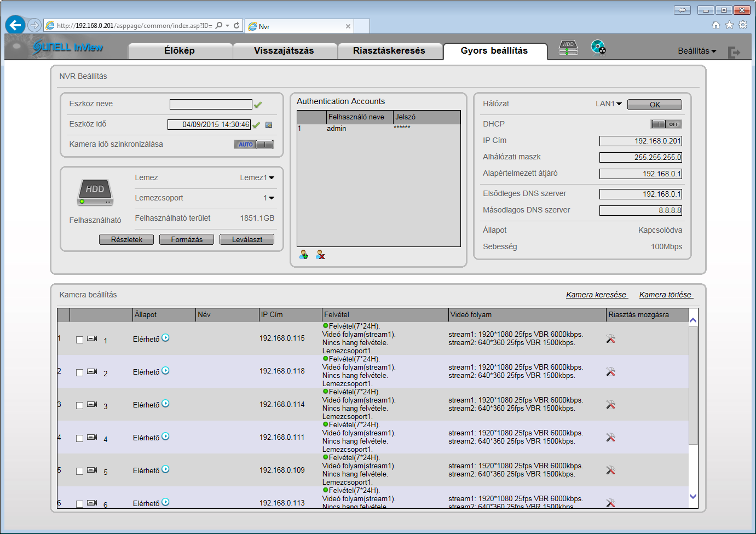Click the Alapértelmezett átjáró input field
This screenshot has width=756, height=534.
coord(640,174)
